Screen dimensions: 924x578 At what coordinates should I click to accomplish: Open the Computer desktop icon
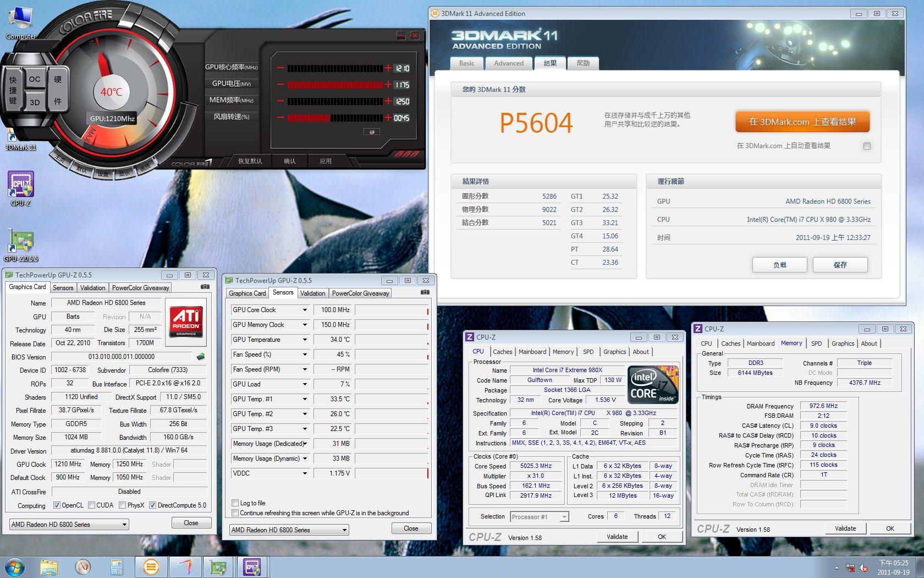(x=20, y=22)
